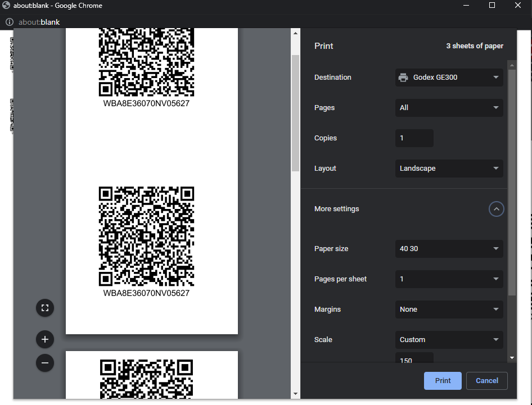Click the globe icon in the title bar
The height and width of the screenshot is (405, 532).
pos(6,6)
